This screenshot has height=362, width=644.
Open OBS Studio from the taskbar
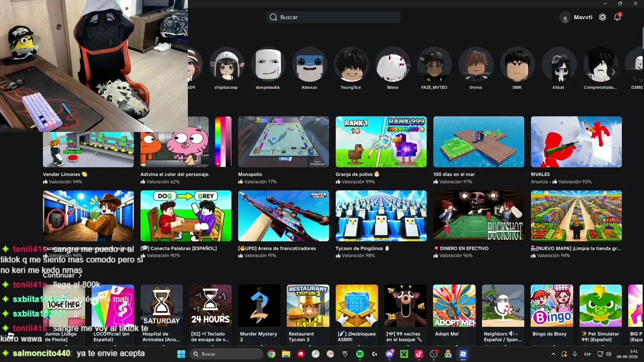click(434, 354)
